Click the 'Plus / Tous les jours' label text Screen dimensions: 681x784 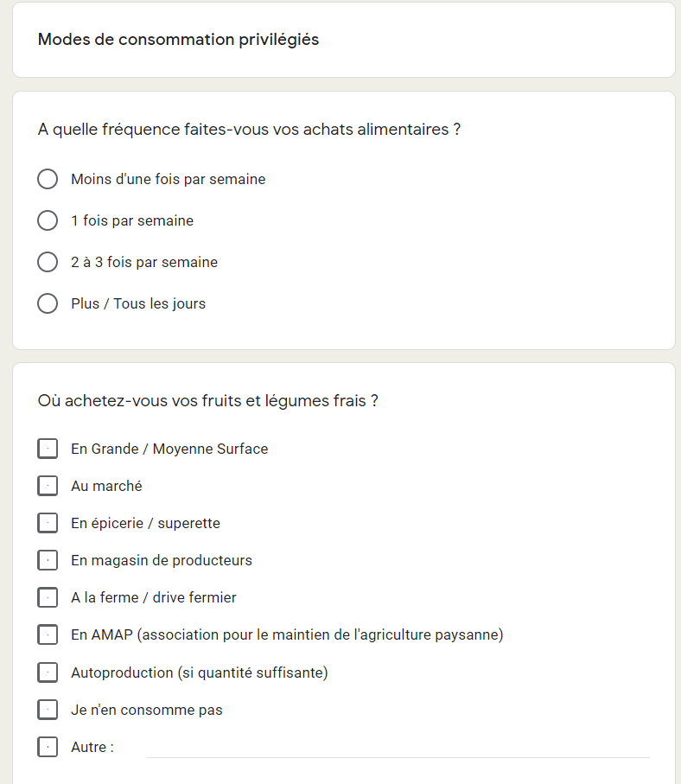[138, 303]
